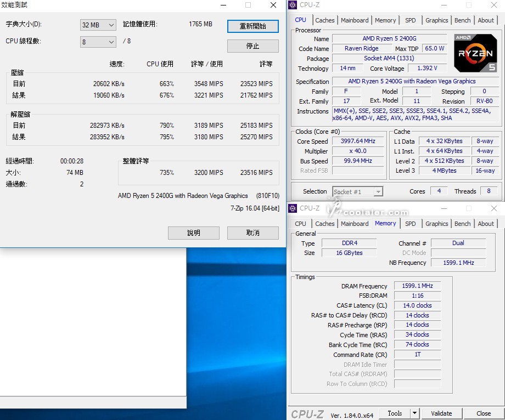Open the Caches tab in upper CPU-Z window
Viewport: 505px width, 420px height.
tap(324, 20)
